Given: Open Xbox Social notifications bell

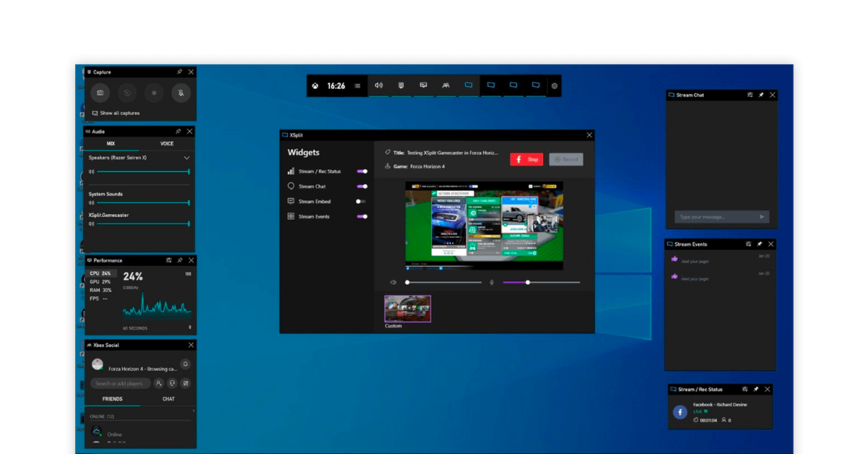Looking at the screenshot, I should point(185,364).
